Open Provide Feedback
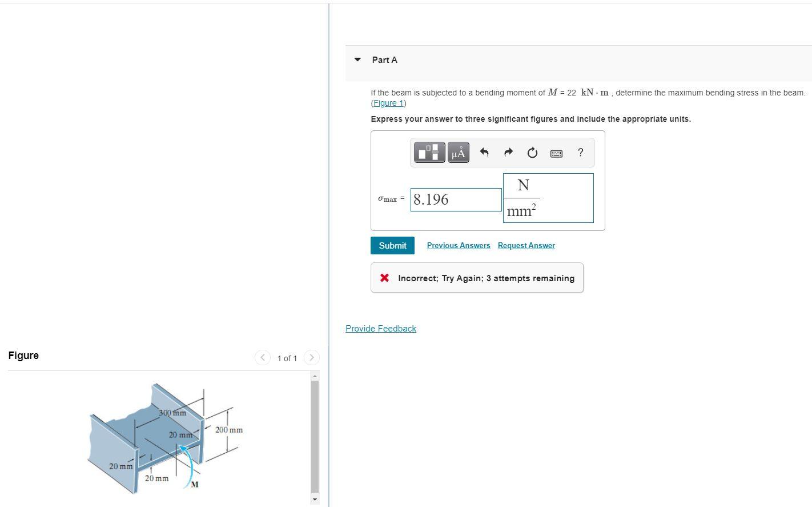Screen dimensions: 812x507 380,328
